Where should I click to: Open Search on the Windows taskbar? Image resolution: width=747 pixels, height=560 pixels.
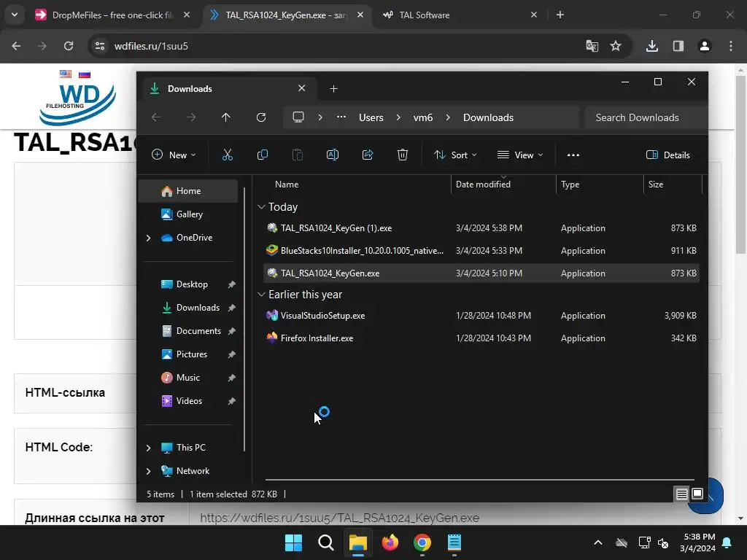point(326,542)
